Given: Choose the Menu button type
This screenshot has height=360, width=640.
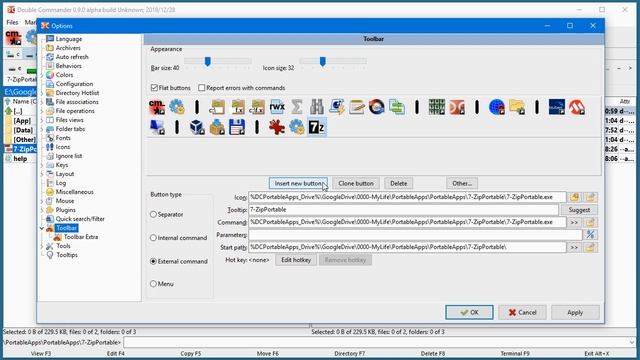Looking at the screenshot, I should tap(153, 284).
